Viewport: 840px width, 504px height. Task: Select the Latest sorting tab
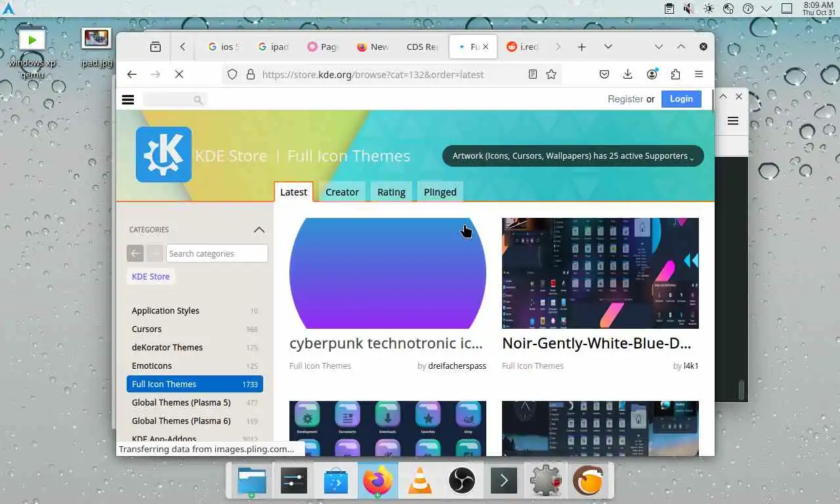click(x=293, y=192)
